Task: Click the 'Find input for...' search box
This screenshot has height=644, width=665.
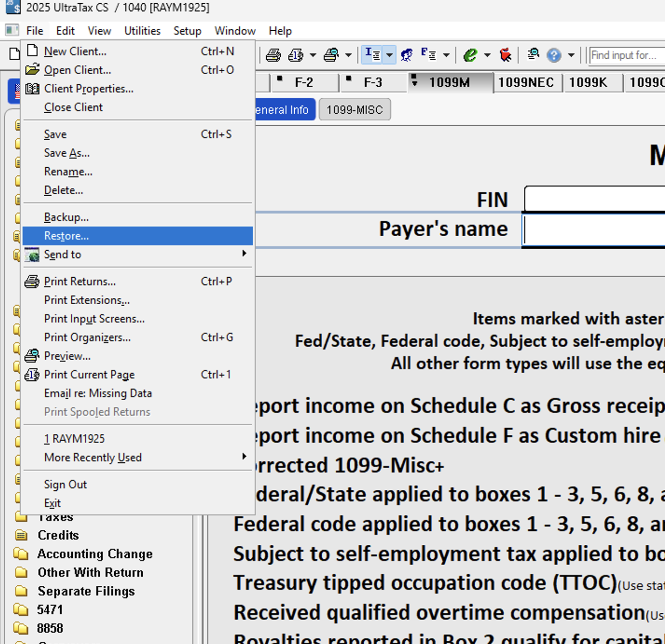Action: (x=627, y=55)
